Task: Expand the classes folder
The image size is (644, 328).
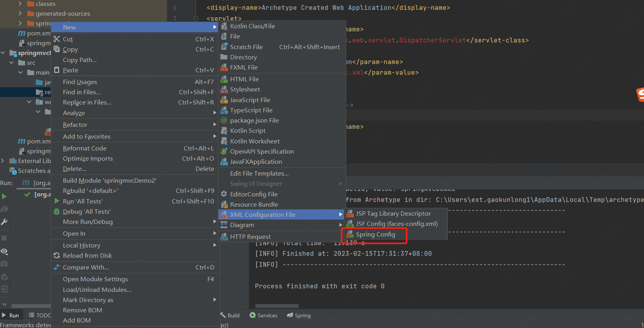Action: click(20, 4)
